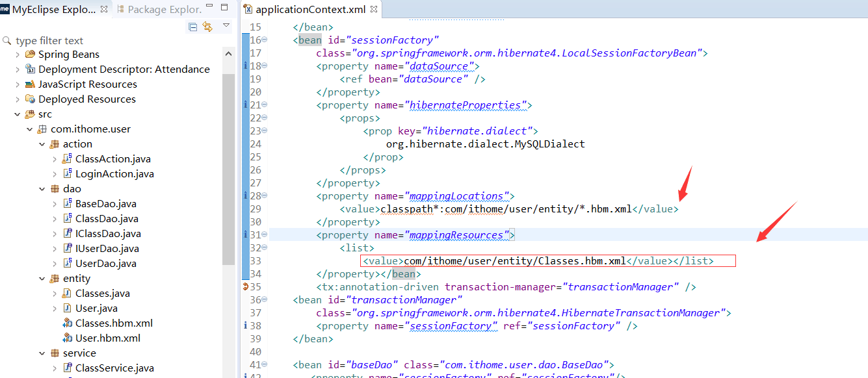868x378 pixels.
Task: Click the service package icon
Action: click(x=54, y=353)
